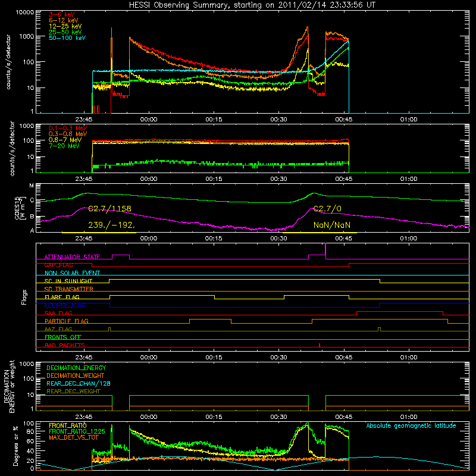Click the ECLIPSE_FLAG label
This screenshot has height=476, width=476.
pyautogui.click(x=65, y=305)
